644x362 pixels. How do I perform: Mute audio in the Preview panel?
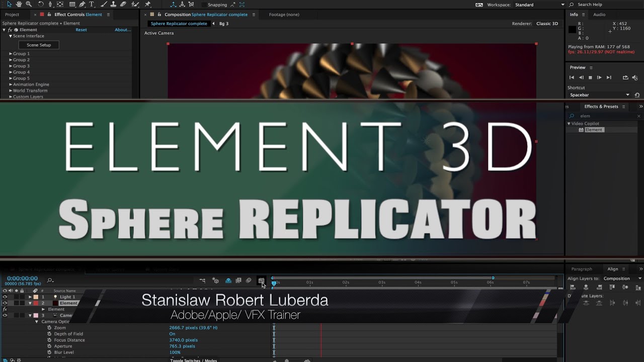[x=635, y=77]
